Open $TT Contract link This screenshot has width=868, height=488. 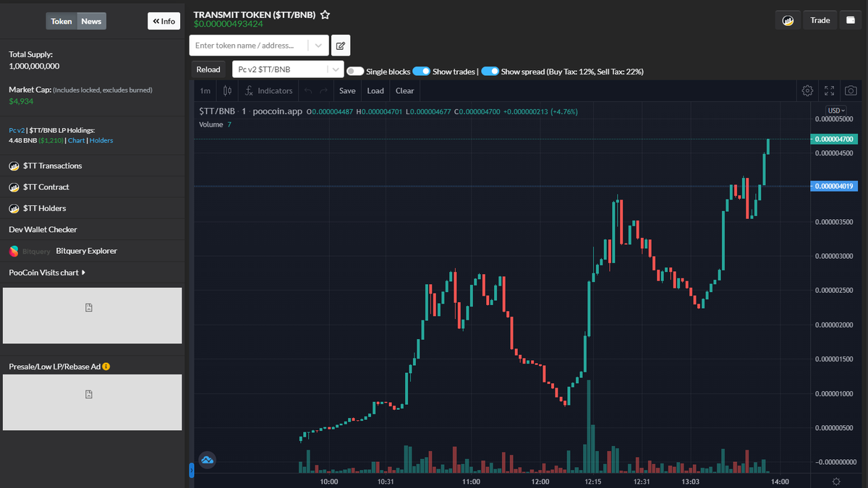(x=46, y=187)
